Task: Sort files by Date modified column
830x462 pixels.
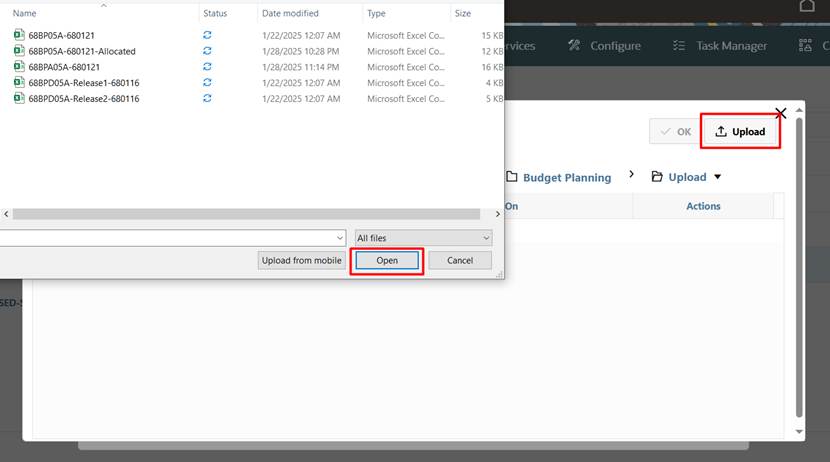Action: pos(290,14)
